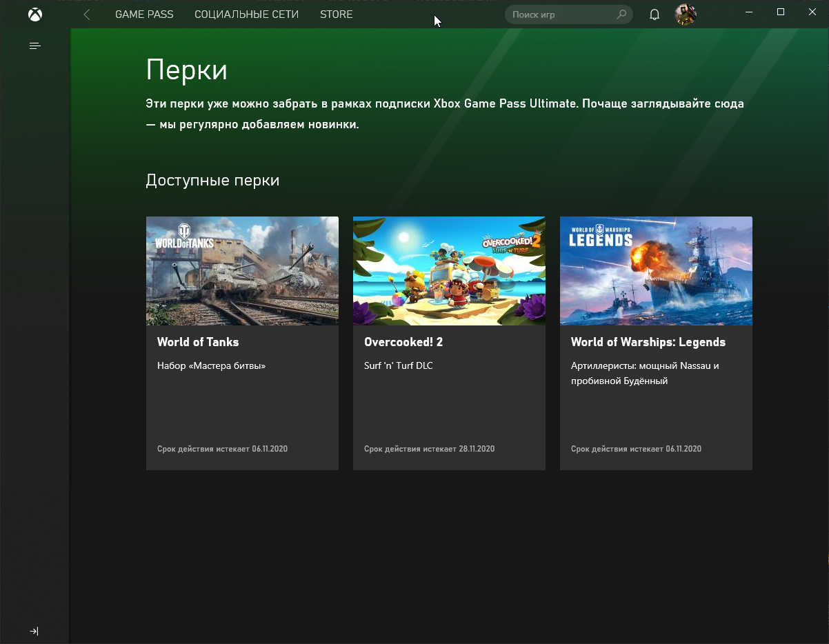This screenshot has width=829, height=644.
Task: Click the search magnifier icon
Action: click(621, 14)
